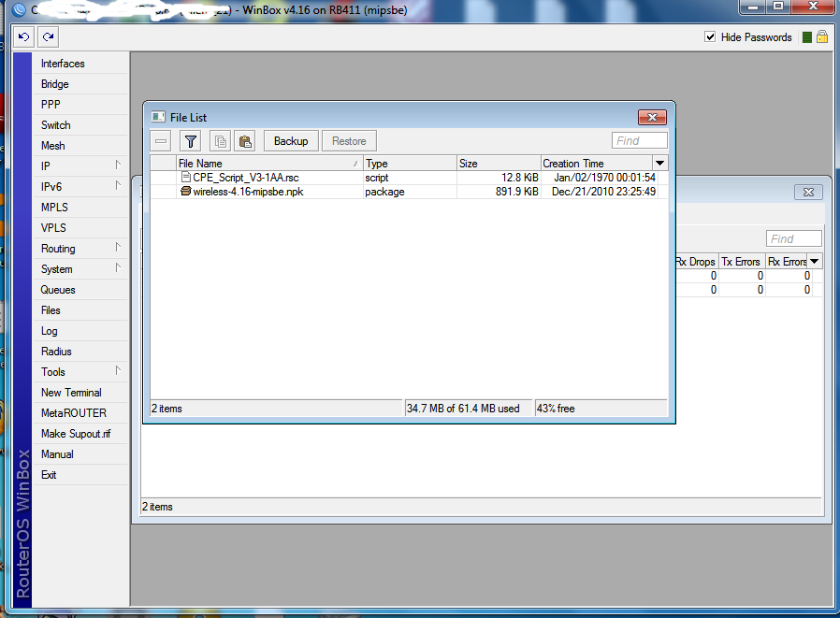Click Exit in the sidebar
Viewport: 840px width, 618px height.
coord(80,474)
